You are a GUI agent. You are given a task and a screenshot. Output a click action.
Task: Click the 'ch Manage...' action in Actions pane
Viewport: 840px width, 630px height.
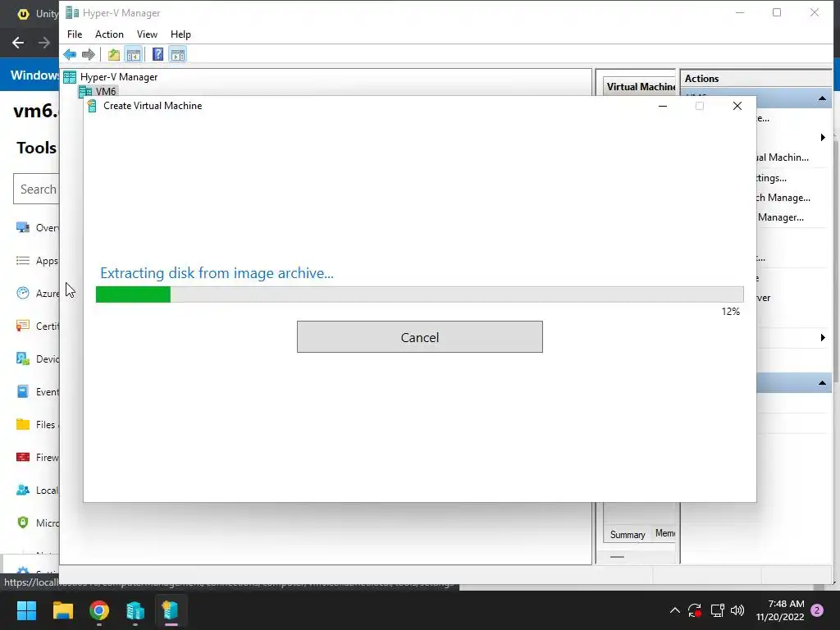point(783,198)
